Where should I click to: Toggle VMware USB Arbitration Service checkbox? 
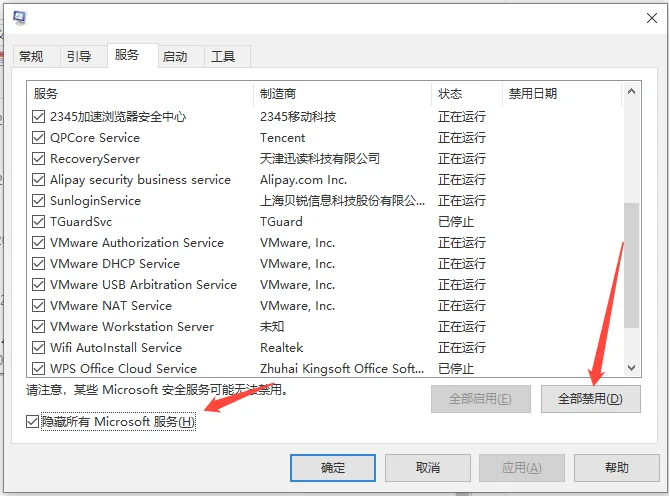pyautogui.click(x=38, y=284)
